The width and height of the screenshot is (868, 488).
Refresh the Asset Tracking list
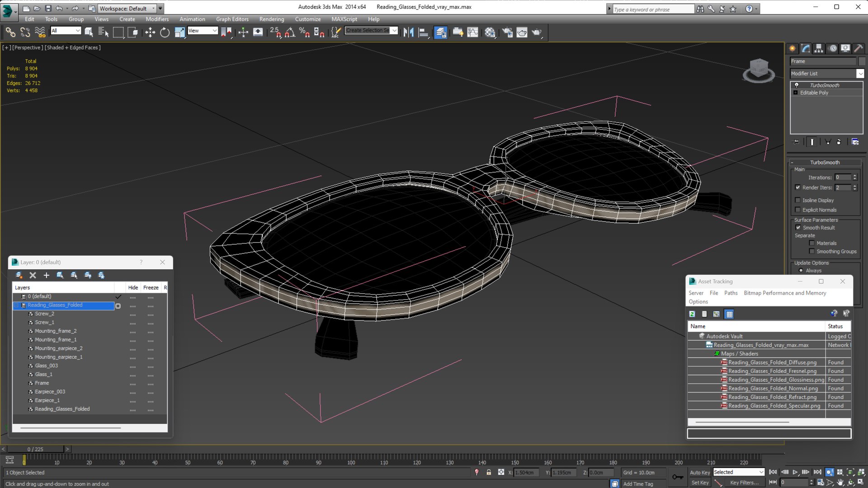coord(692,314)
